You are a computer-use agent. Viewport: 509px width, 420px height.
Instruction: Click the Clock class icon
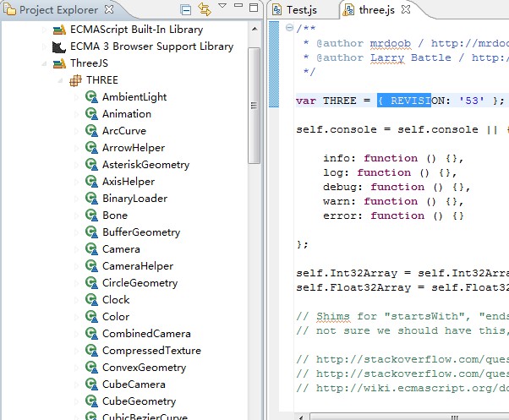[x=91, y=300]
